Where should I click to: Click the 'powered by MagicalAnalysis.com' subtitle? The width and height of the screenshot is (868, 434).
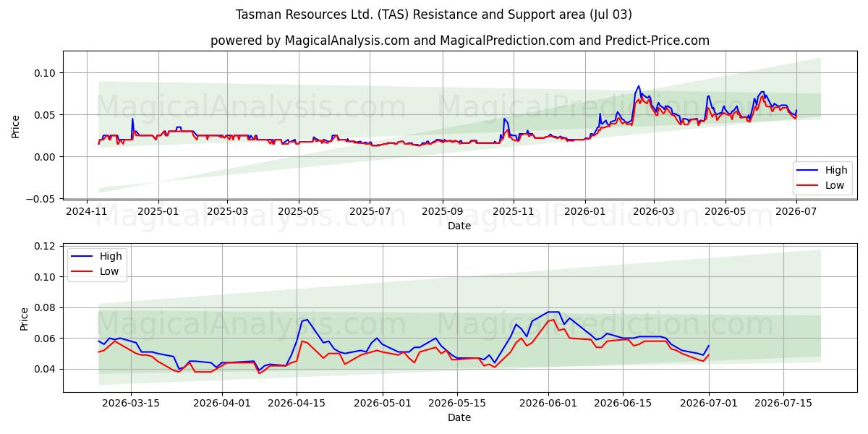tap(460, 41)
